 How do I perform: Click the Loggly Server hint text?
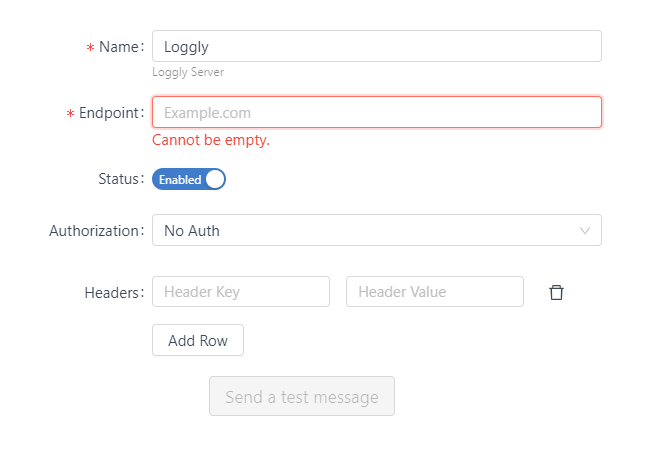[188, 72]
